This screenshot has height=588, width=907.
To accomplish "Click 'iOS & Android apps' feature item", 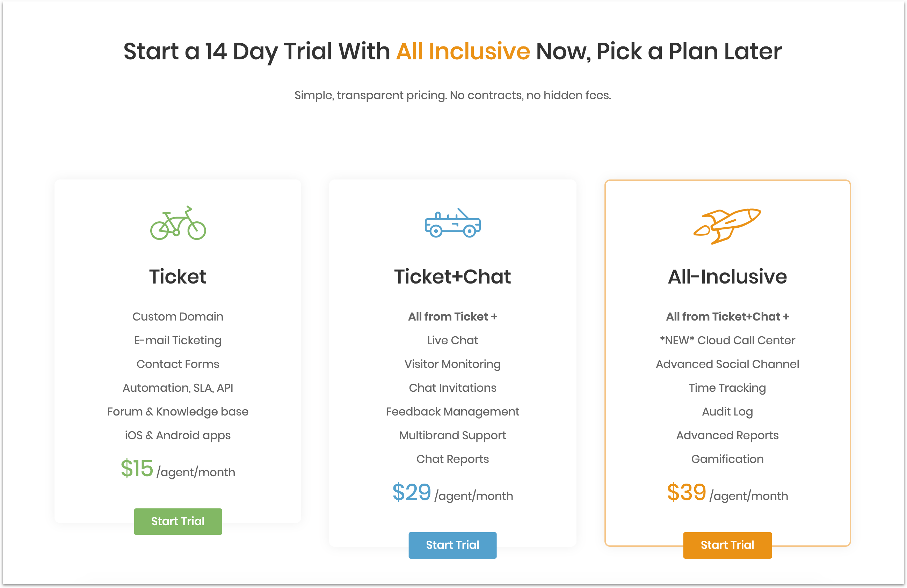I will click(x=178, y=435).
